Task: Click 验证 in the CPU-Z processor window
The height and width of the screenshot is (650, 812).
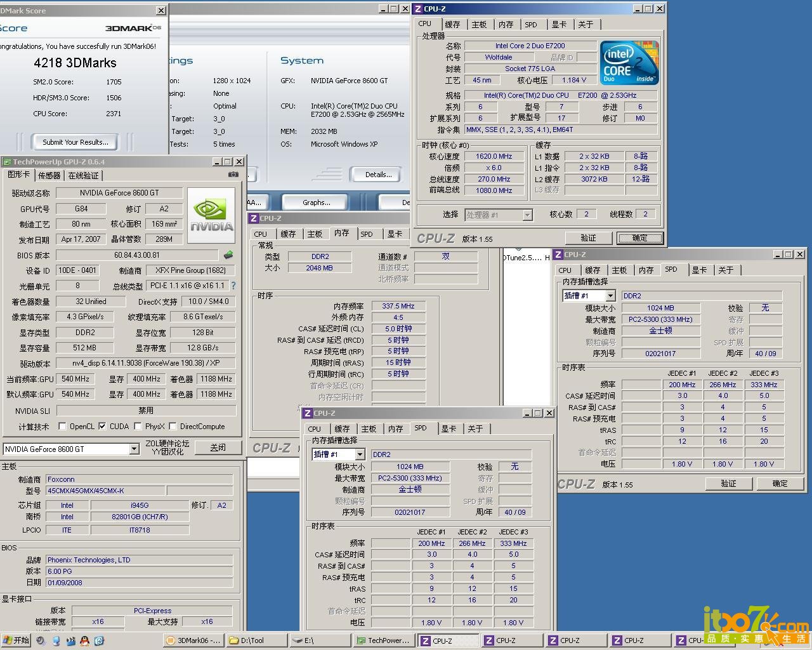Action: coord(588,238)
